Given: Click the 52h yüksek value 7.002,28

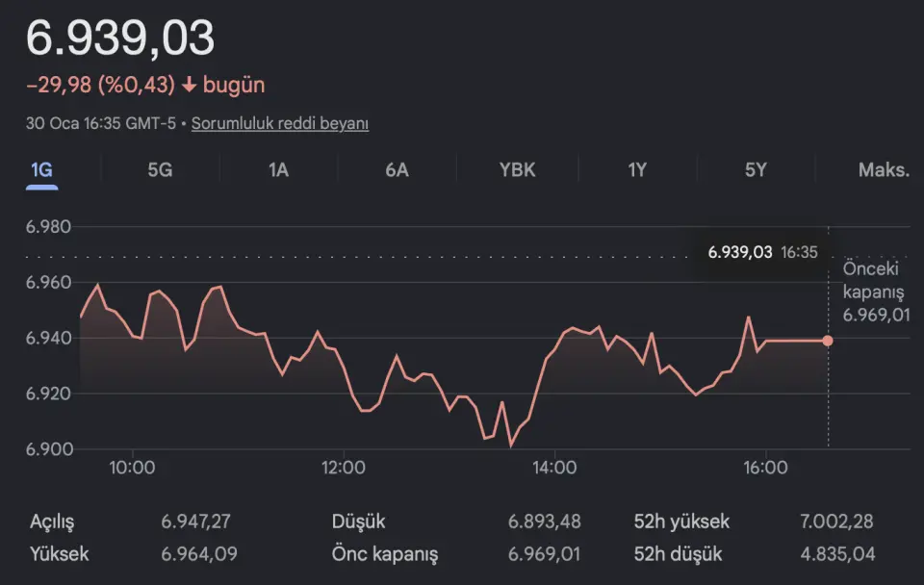Looking at the screenshot, I should pyautogui.click(x=837, y=521).
